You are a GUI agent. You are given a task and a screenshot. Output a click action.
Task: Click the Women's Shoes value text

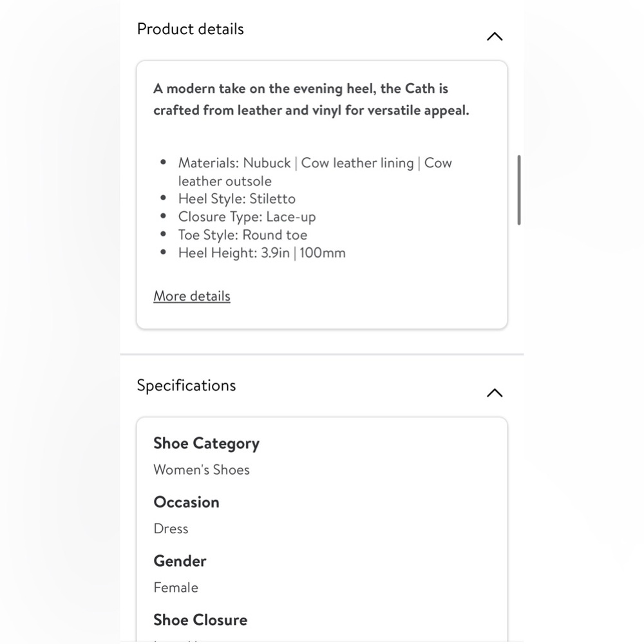pos(201,470)
